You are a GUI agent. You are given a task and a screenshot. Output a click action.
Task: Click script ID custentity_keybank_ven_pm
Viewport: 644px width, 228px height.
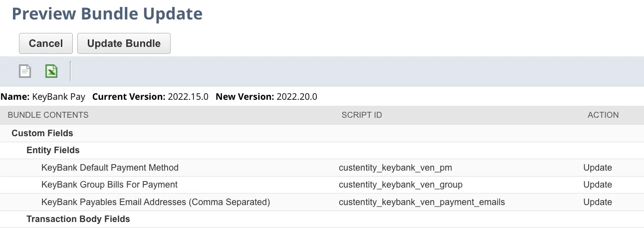[x=395, y=168]
